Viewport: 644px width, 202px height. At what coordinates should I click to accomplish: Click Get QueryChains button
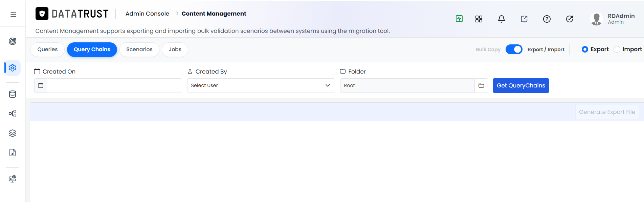[521, 86]
